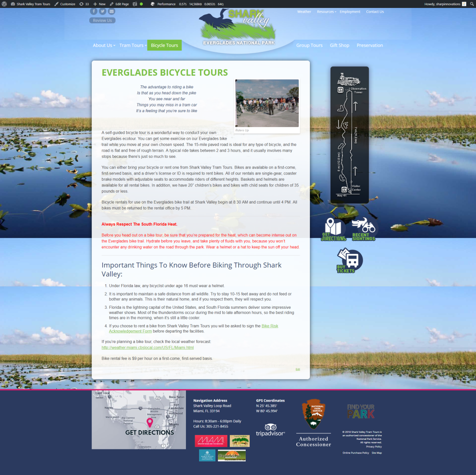The width and height of the screenshot is (476, 475).
Task: Select the Hours 8:30am - 6:00pm Daily line
Action: point(217,421)
